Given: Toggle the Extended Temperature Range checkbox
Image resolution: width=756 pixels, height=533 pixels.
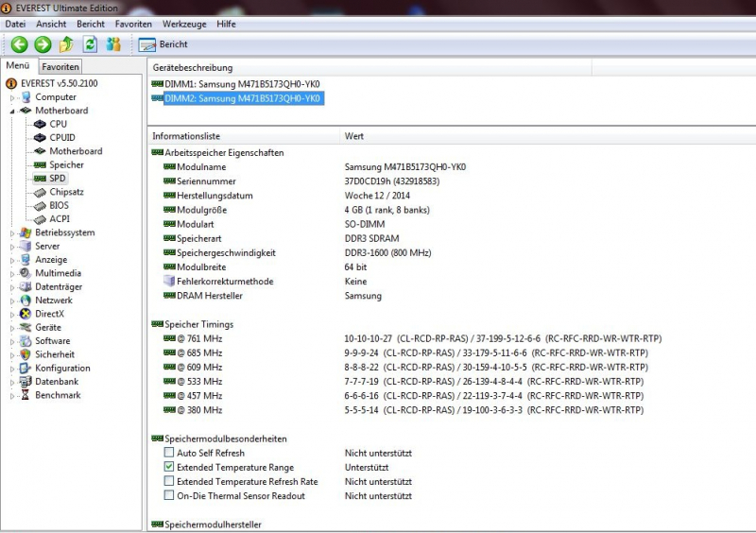Looking at the screenshot, I should tap(169, 467).
